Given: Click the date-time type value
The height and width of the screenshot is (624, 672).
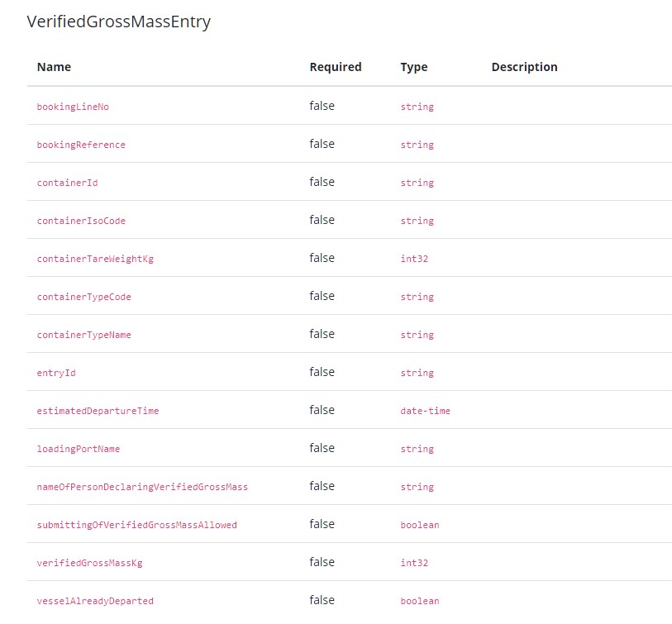Looking at the screenshot, I should 425,411.
